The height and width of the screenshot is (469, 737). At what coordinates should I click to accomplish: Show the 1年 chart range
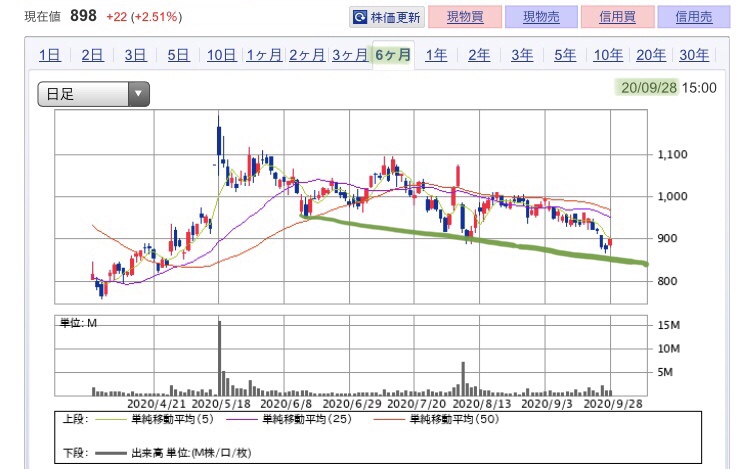pyautogui.click(x=436, y=55)
